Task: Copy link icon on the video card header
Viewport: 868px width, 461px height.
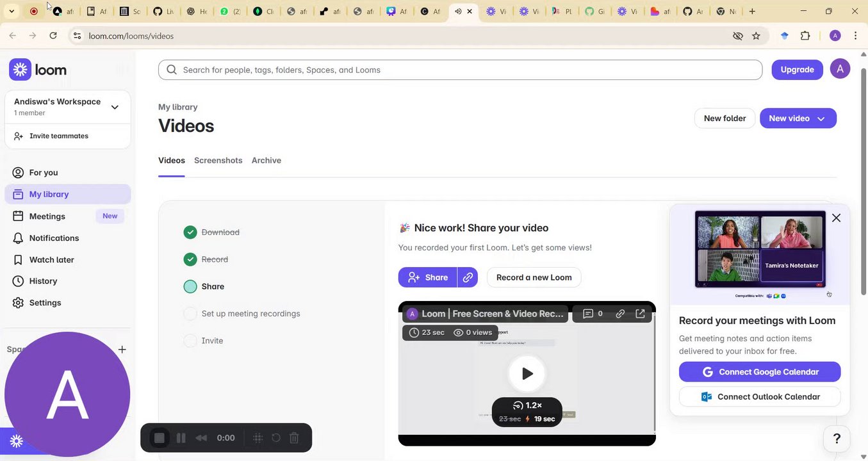Action: (620, 314)
